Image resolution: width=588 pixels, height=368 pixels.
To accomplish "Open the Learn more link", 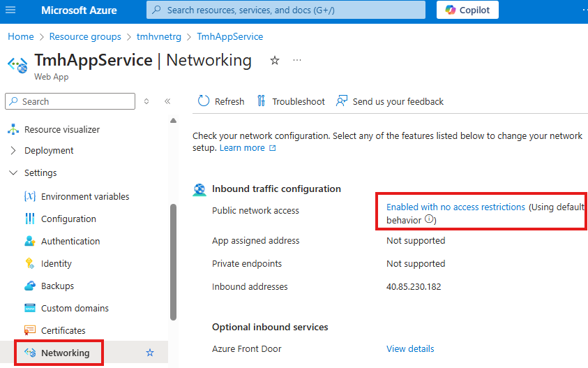I will point(242,148).
